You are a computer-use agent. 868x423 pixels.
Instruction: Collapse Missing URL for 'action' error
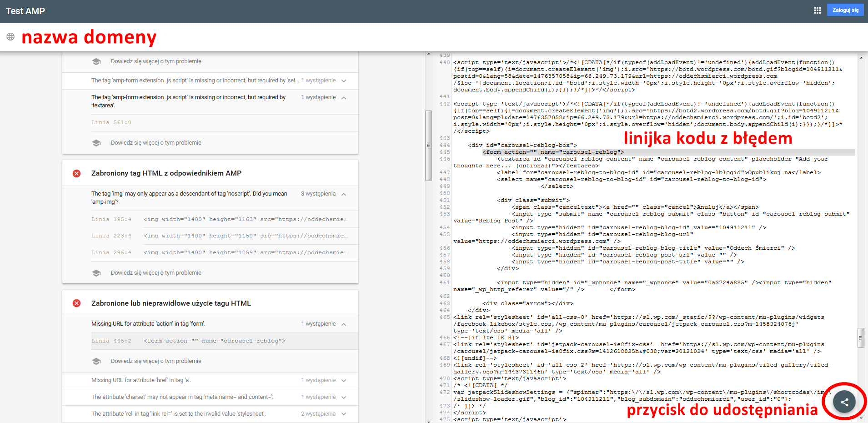[x=344, y=324]
